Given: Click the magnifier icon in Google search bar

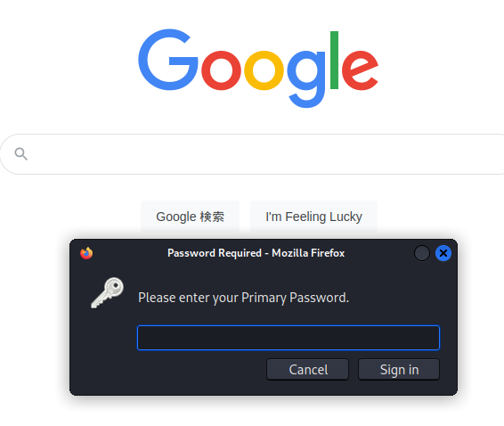Looking at the screenshot, I should pos(20,154).
